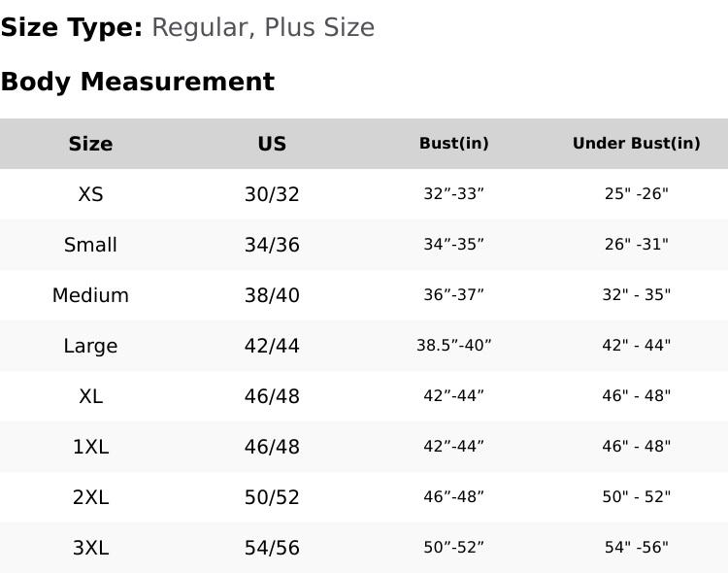The width and height of the screenshot is (728, 573).
Task: Select the Medium size row label
Action: pyautogui.click(x=90, y=295)
